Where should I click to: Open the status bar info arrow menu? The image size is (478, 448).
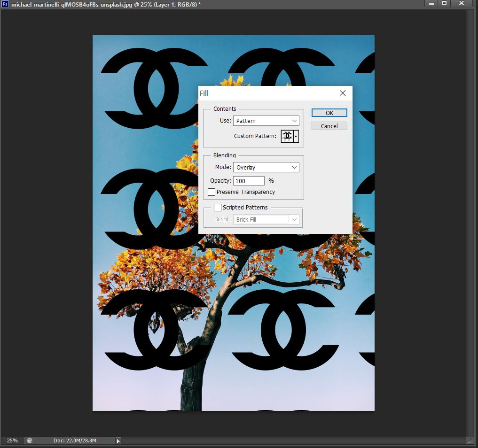point(118,440)
